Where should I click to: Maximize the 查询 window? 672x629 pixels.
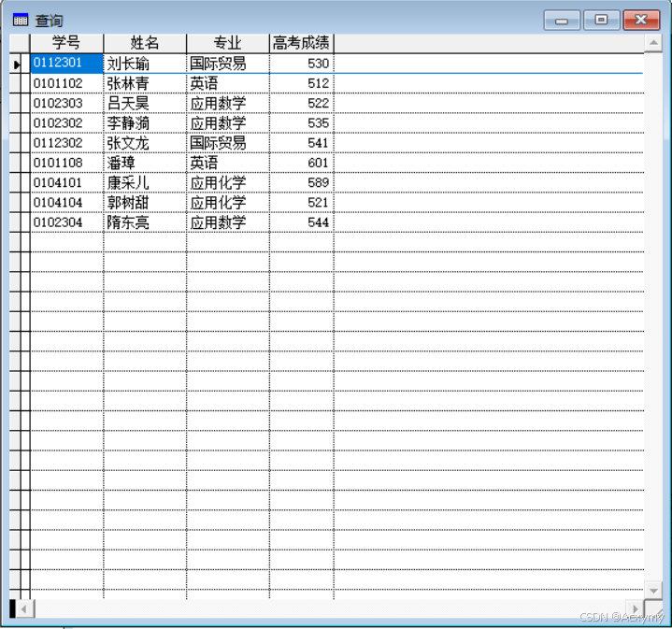[601, 20]
